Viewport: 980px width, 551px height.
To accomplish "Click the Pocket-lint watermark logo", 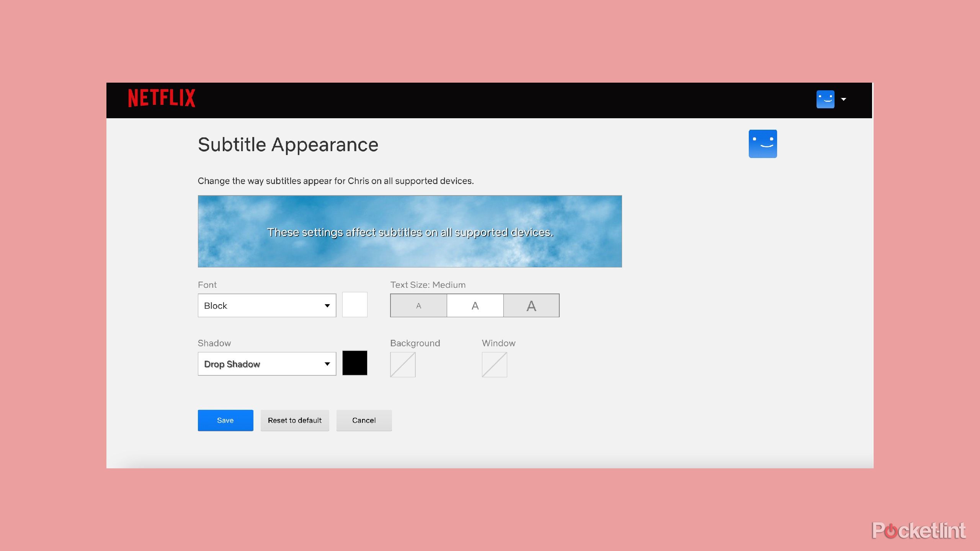I will coord(918,530).
